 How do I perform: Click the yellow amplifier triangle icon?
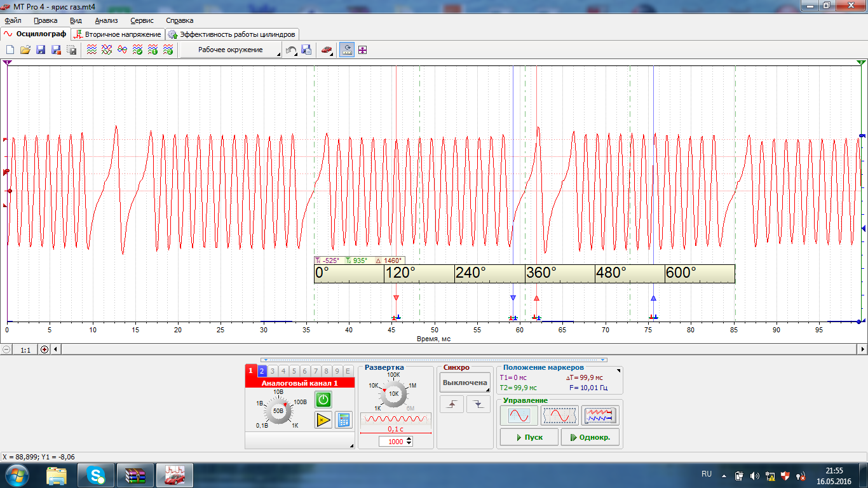point(323,420)
